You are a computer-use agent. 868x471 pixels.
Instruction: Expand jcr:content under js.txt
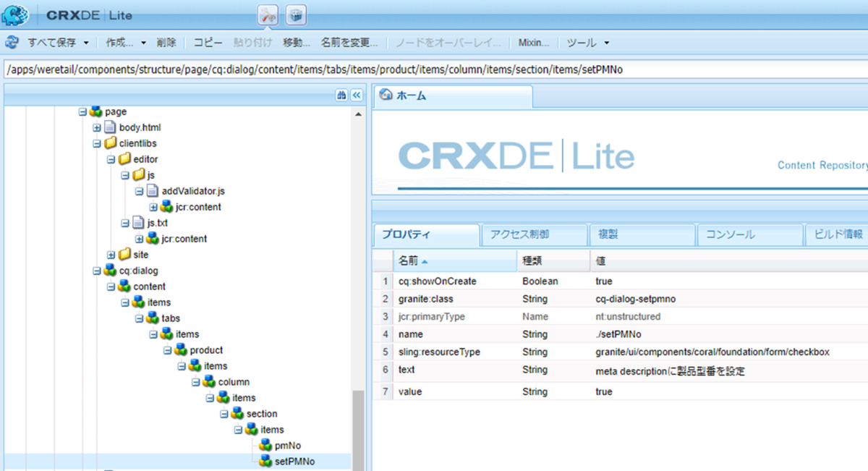pyautogui.click(x=139, y=239)
